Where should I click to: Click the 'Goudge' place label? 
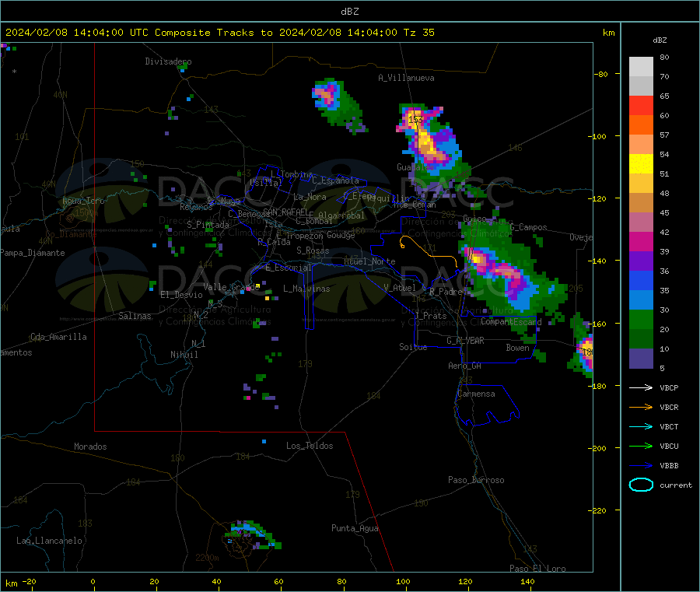[x=341, y=235]
